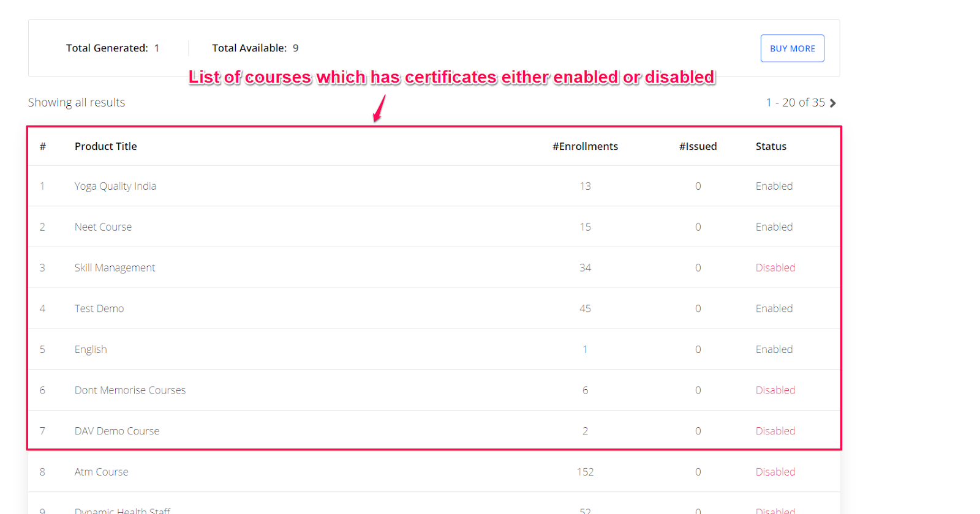Click Enabled status for Test Demo

[774, 308]
